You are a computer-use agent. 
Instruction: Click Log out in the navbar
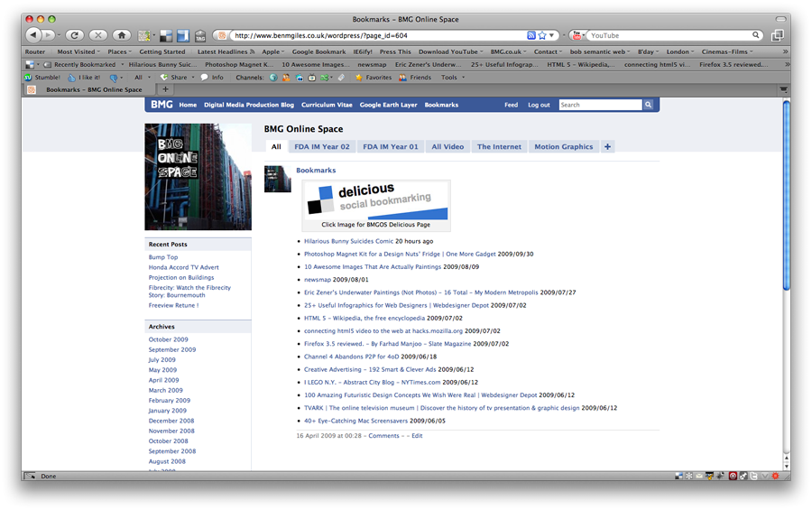point(539,105)
